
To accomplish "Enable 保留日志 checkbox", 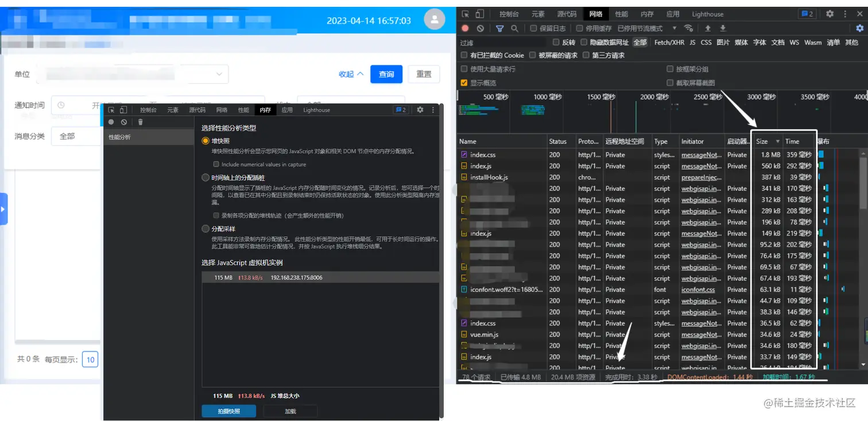I will click(533, 28).
